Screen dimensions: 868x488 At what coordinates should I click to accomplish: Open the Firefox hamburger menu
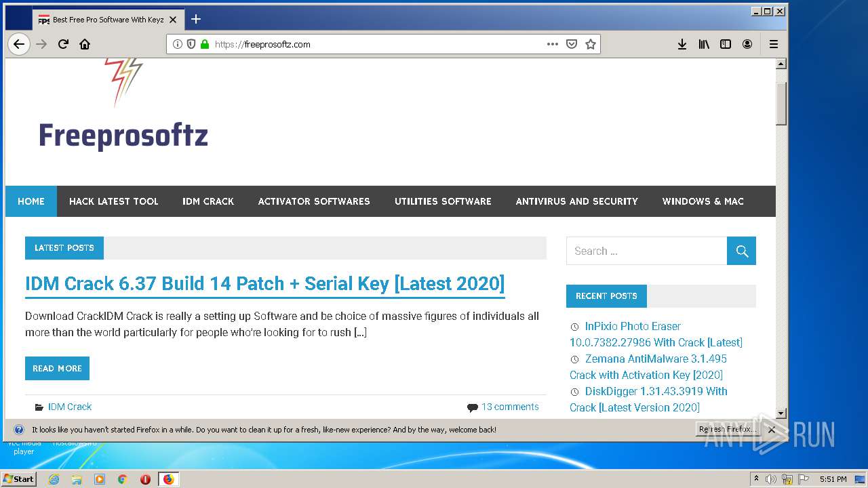pyautogui.click(x=774, y=44)
